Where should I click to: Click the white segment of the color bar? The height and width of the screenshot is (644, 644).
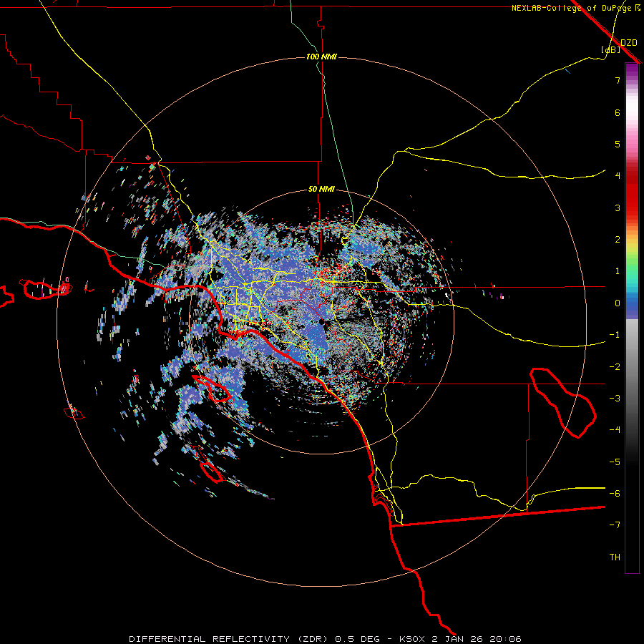click(x=632, y=107)
